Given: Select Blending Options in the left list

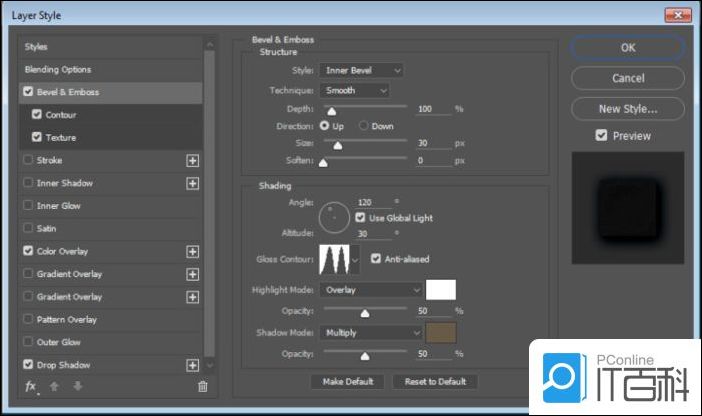Looking at the screenshot, I should [x=58, y=70].
